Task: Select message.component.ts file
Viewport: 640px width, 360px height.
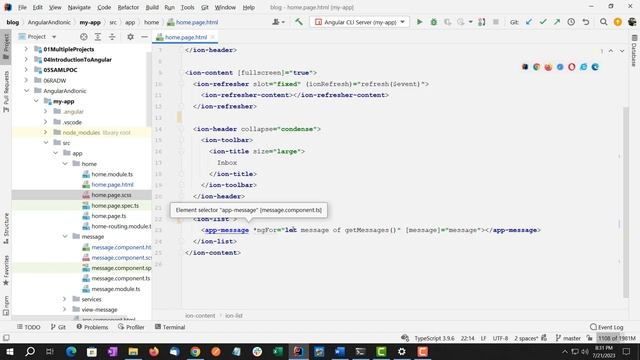Action: click(x=120, y=278)
